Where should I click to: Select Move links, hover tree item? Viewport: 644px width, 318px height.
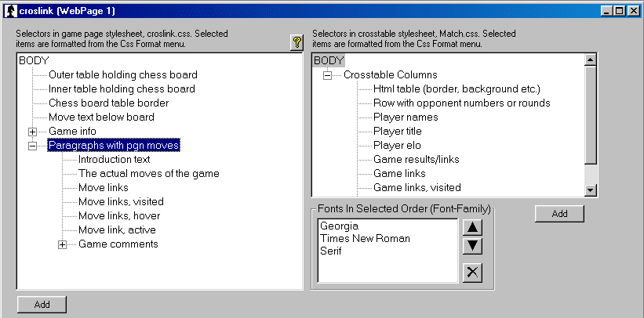(x=119, y=215)
